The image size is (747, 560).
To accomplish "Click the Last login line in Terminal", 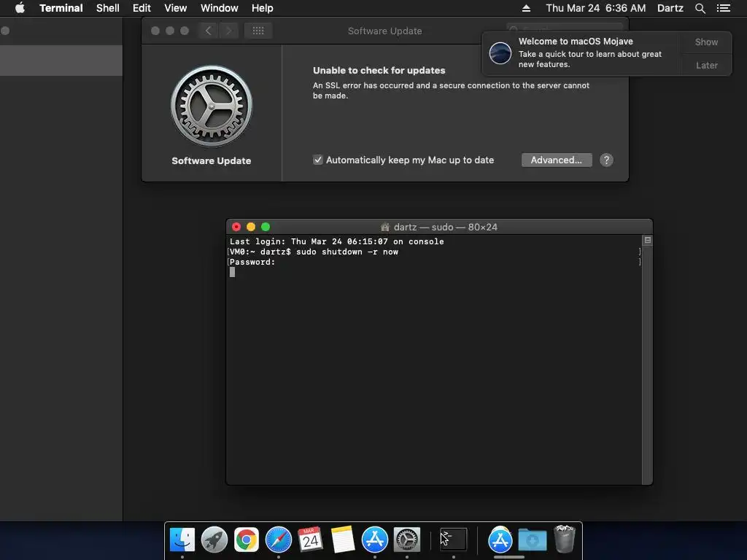I will coord(336,241).
